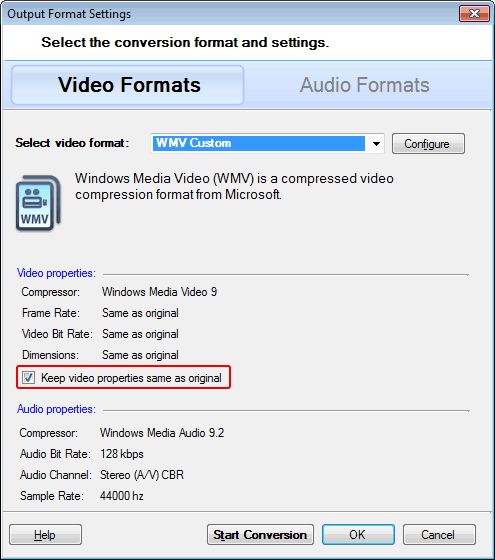Viewport: 495px width, 560px height.
Task: Click the Output Format Settings title bar
Action: click(x=229, y=14)
